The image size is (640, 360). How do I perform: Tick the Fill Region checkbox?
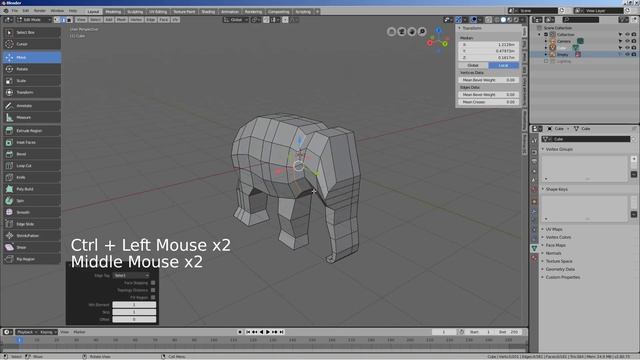pos(153,298)
